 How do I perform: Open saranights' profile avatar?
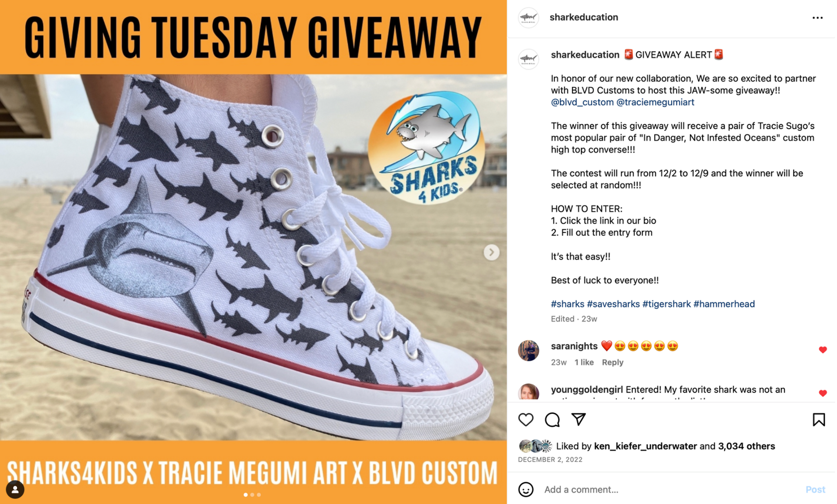coord(528,351)
